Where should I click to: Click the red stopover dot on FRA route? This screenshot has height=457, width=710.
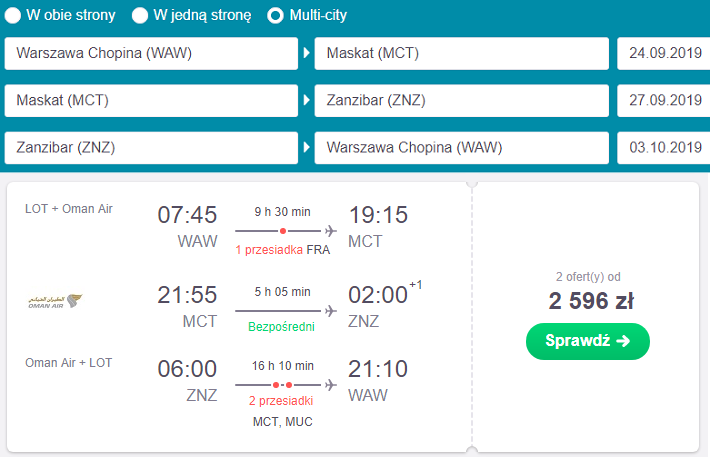click(x=283, y=230)
